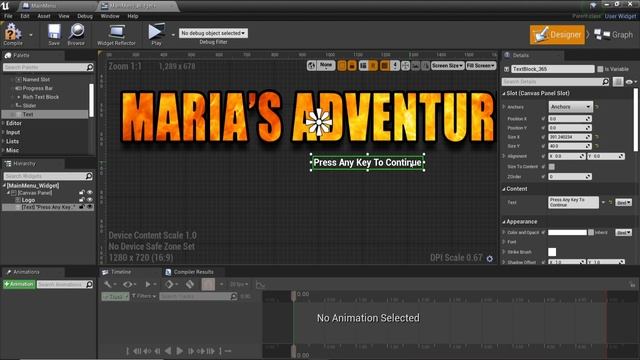Open the Help menu
Screen dimensions: 640x360
tap(133, 16)
